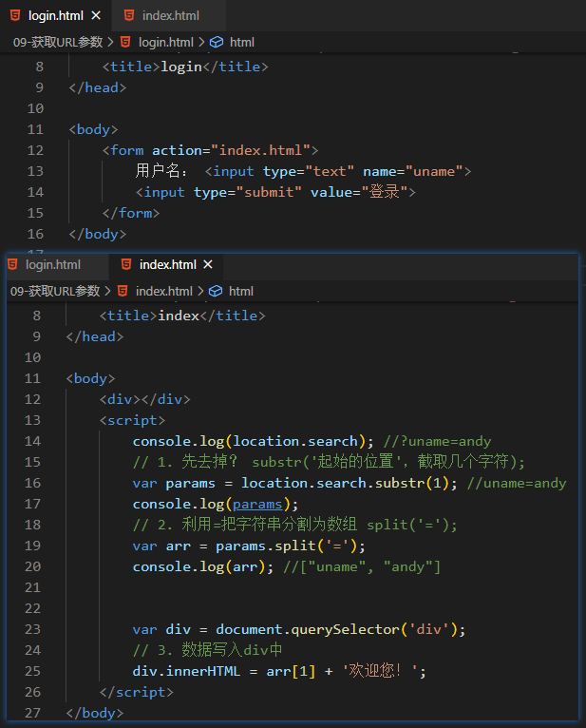Image resolution: width=586 pixels, height=728 pixels.
Task: Click line number 14 in upper editor gutter
Action: tap(35, 192)
